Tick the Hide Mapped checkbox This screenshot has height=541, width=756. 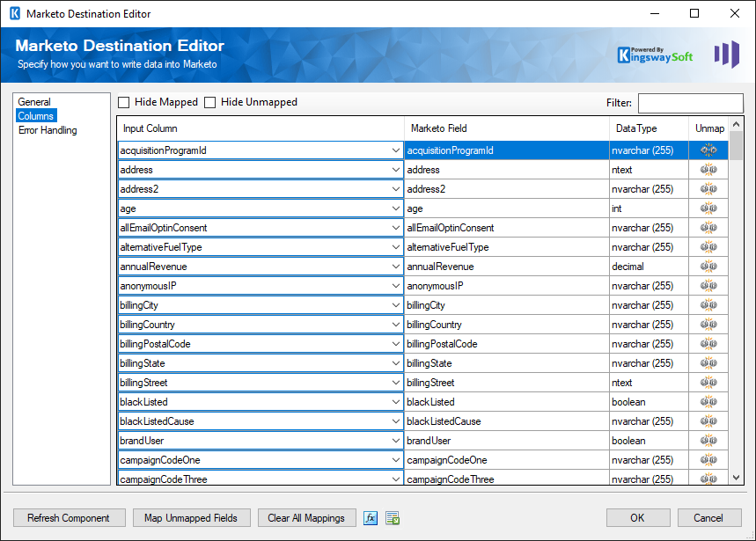point(124,102)
